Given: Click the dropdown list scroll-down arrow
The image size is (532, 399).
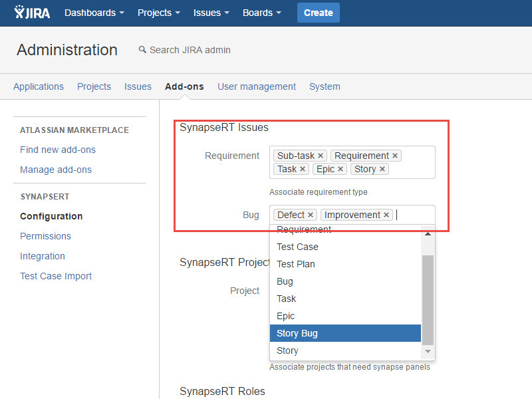Looking at the screenshot, I should [428, 351].
